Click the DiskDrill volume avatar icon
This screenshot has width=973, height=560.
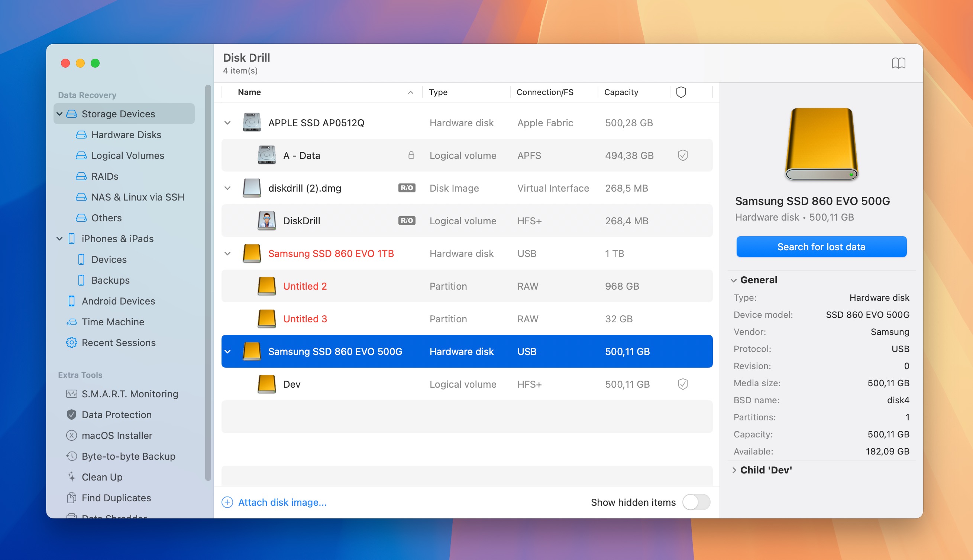pyautogui.click(x=266, y=221)
